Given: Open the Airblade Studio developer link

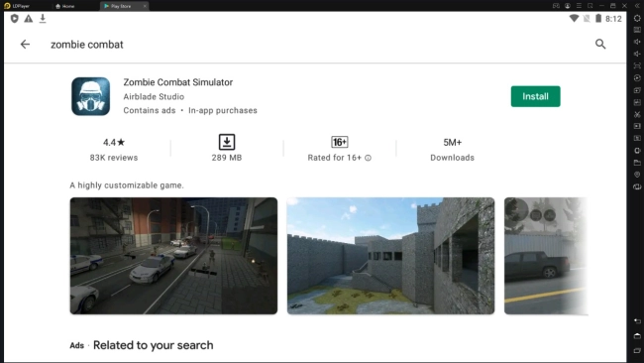Looking at the screenshot, I should point(154,96).
